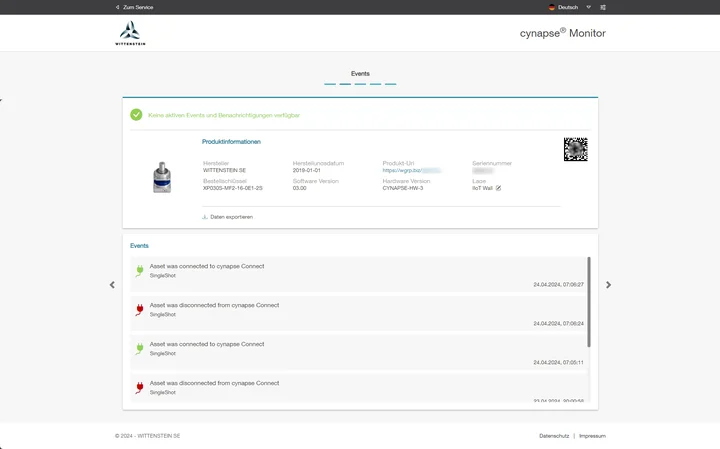Select the third page indicator dash
Screen dimensions: 720x449
[x=360, y=85]
